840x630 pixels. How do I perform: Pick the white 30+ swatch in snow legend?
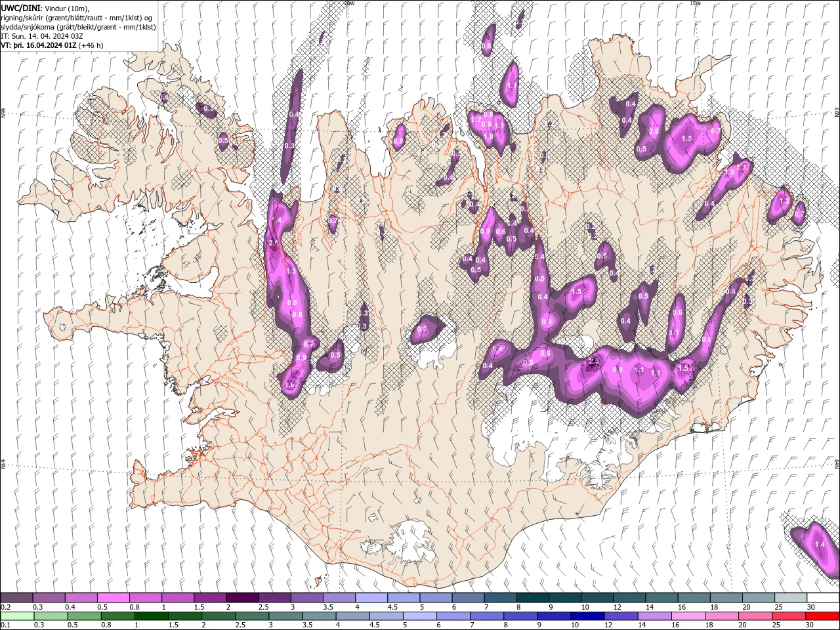[823, 598]
